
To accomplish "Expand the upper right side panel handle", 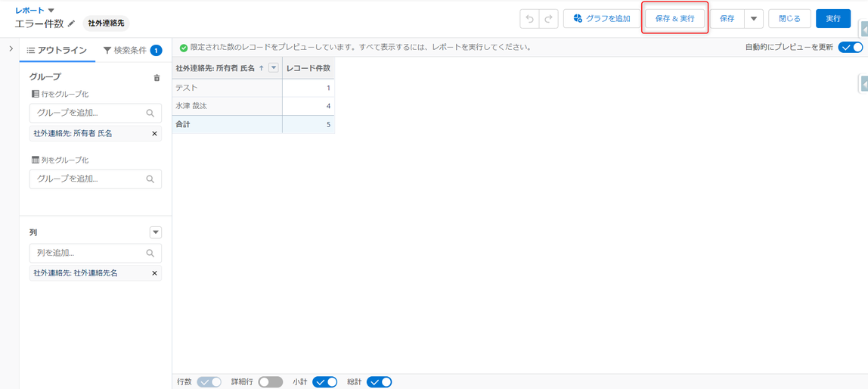I will 863,30.
